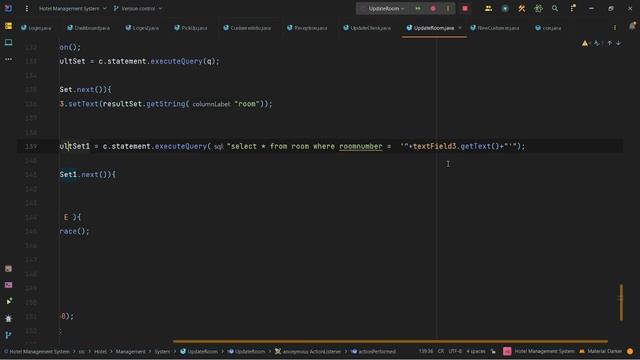
Task: Open the bug-shaped icon in the left sidebar
Action: (x=8, y=318)
